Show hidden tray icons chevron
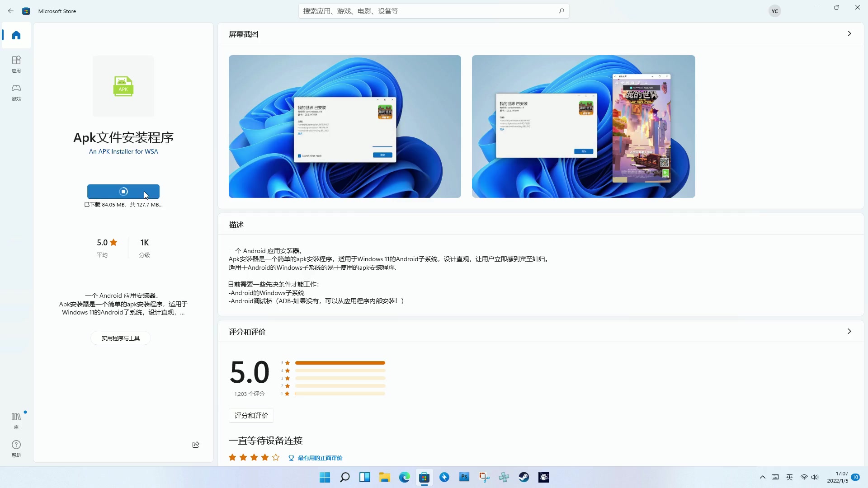 [x=763, y=477]
